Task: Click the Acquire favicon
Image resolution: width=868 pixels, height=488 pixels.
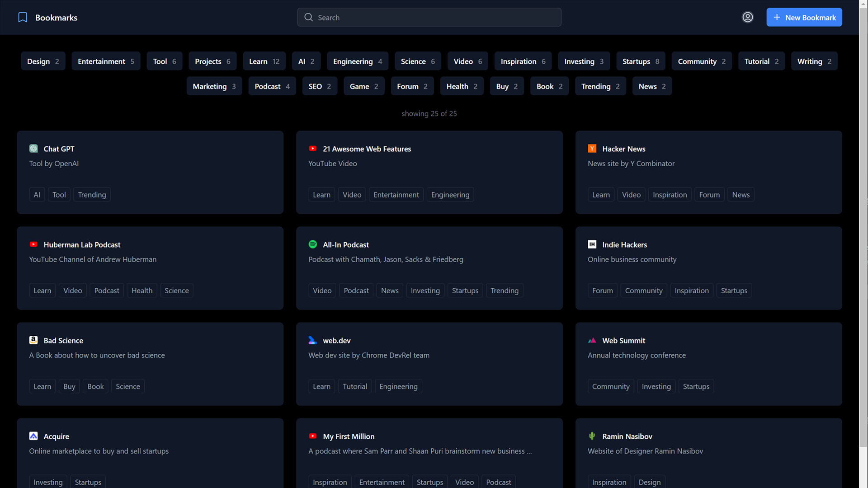Action: pos(33,436)
